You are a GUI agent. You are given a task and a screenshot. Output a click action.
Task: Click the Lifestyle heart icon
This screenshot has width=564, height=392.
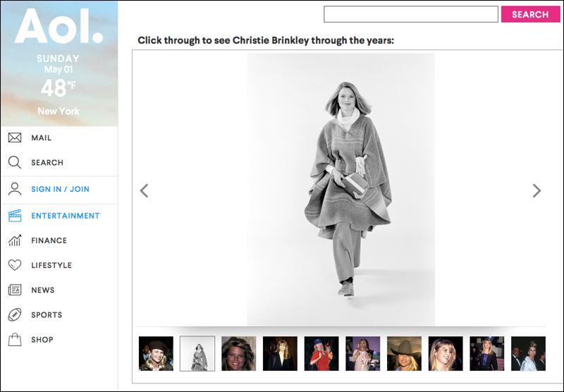(15, 265)
